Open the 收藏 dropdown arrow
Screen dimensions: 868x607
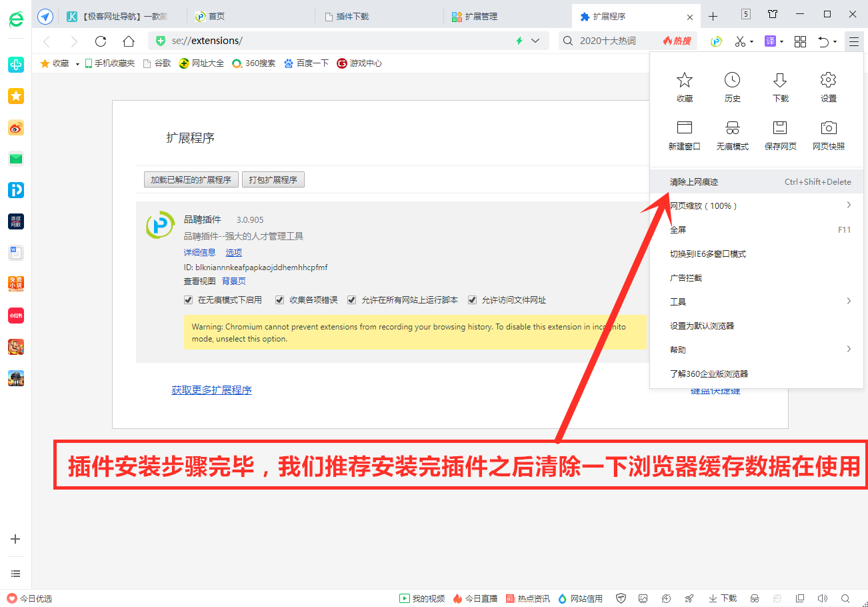click(76, 63)
